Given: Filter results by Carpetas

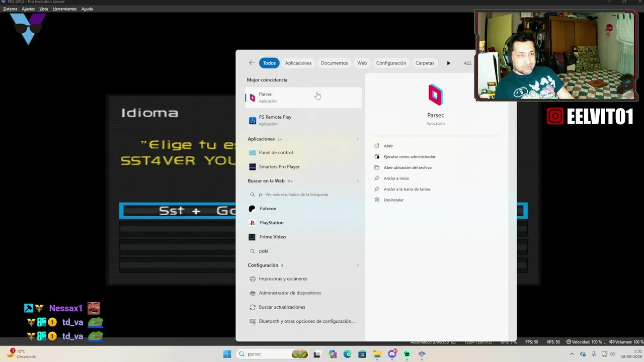Looking at the screenshot, I should pos(425,63).
